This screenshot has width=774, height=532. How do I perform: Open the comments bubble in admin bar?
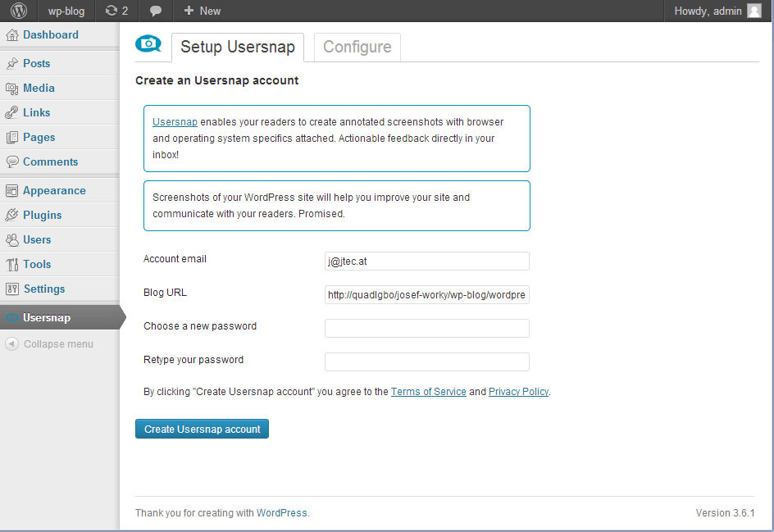click(x=156, y=11)
